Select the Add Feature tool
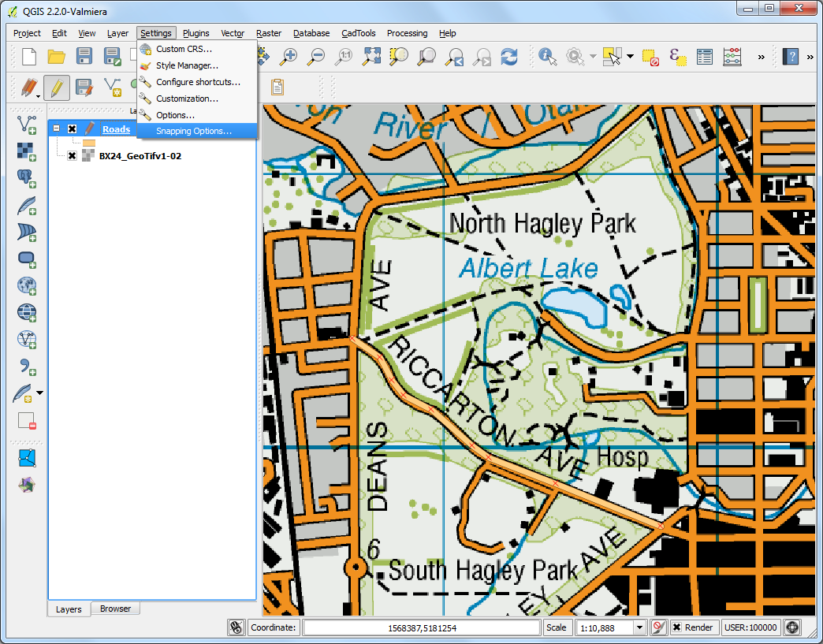 click(x=113, y=87)
